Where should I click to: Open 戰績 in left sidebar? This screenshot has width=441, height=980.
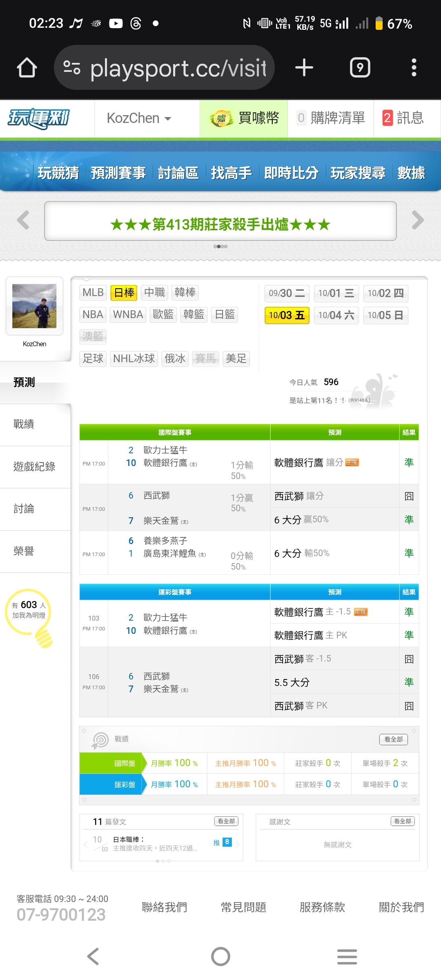click(35, 424)
